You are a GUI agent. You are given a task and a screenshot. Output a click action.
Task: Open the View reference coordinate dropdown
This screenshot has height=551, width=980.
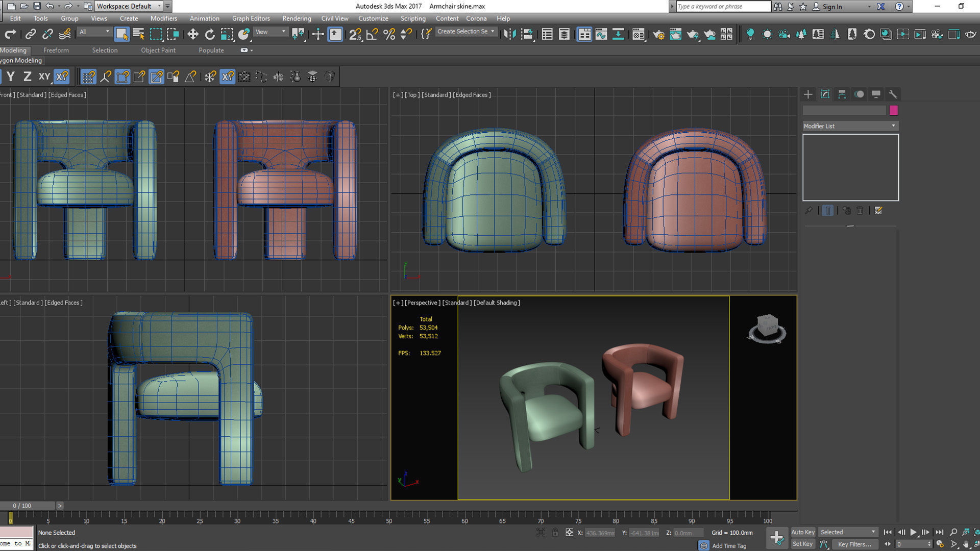271,32
